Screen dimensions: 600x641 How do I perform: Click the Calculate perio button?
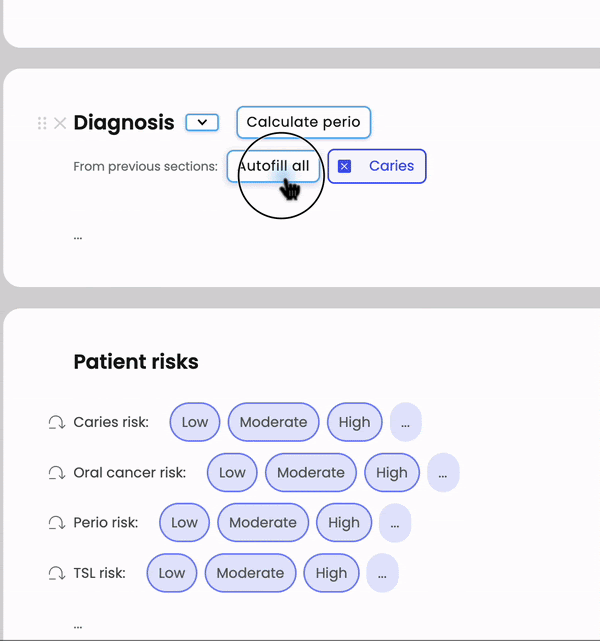click(x=304, y=122)
